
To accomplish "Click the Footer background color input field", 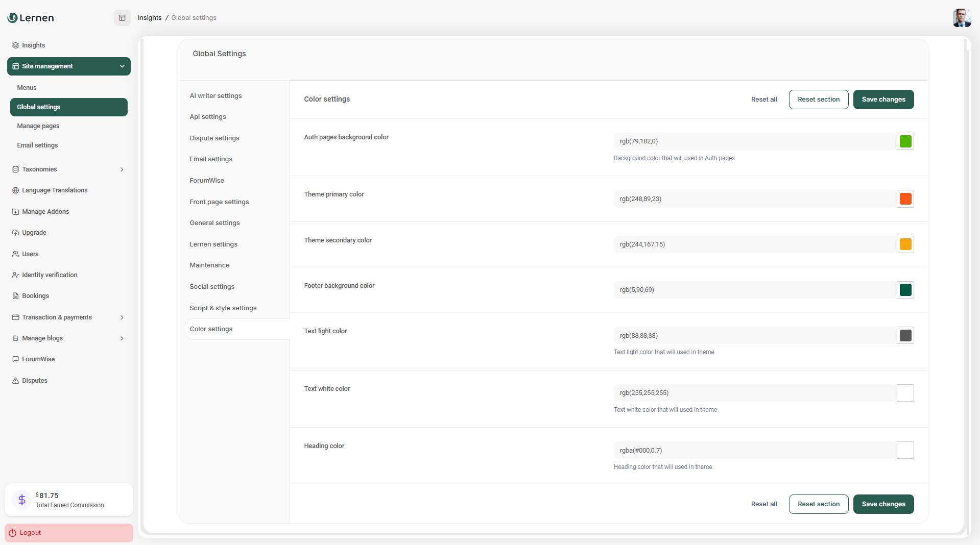I will (754, 290).
